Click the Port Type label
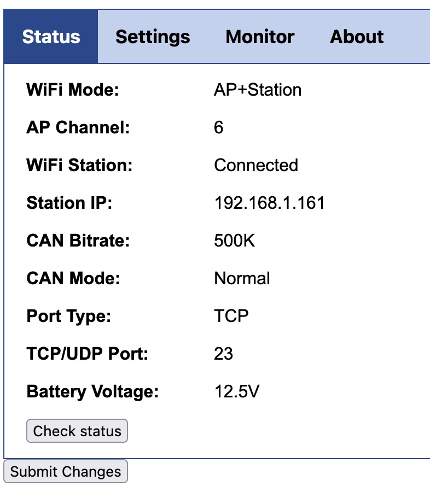430x504 pixels. pyautogui.click(x=69, y=317)
